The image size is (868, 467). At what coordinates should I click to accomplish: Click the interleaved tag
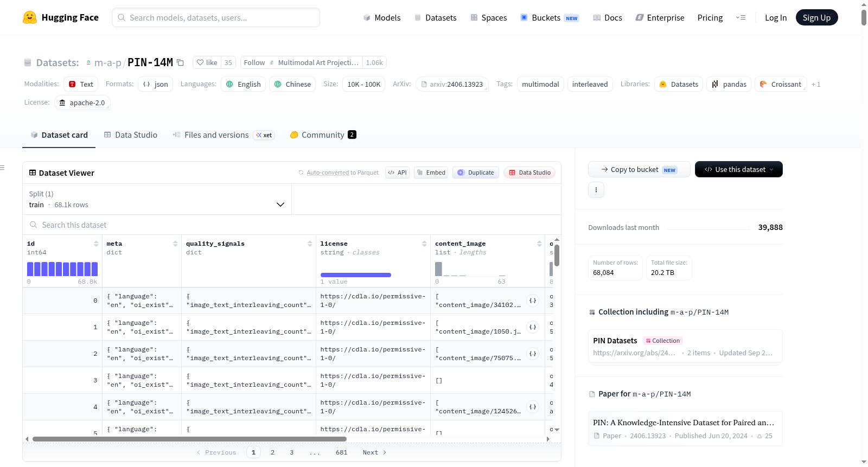(590, 84)
